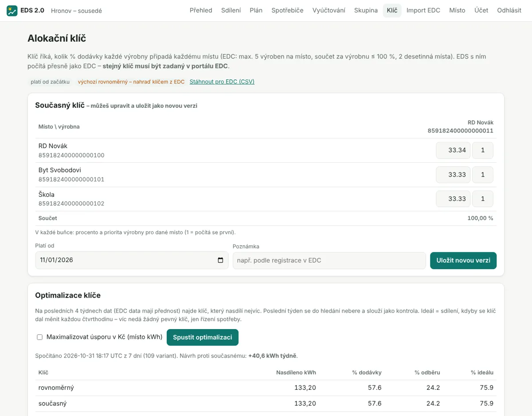This screenshot has height=416, width=532.
Task: Switch to the Skupina section
Action: [x=366, y=11]
